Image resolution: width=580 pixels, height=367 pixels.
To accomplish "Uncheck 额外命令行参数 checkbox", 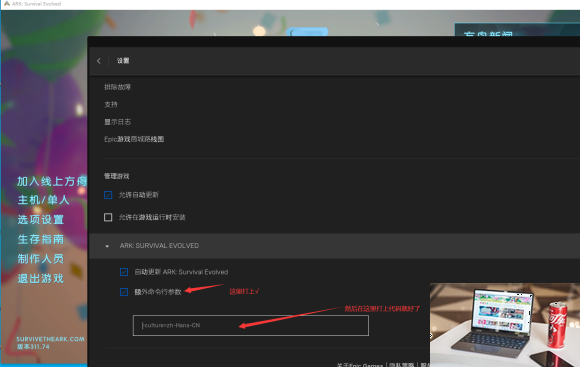I will pos(124,292).
